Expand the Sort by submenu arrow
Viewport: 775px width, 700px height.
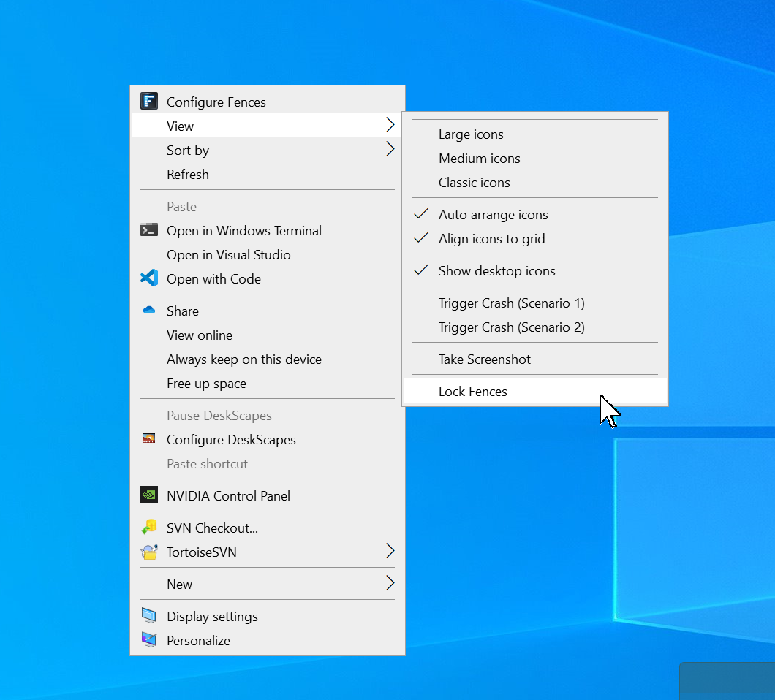point(390,149)
